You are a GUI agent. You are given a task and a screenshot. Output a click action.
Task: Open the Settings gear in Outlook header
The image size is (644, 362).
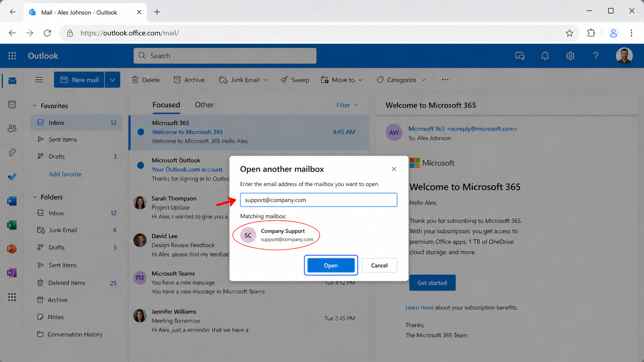click(x=570, y=56)
